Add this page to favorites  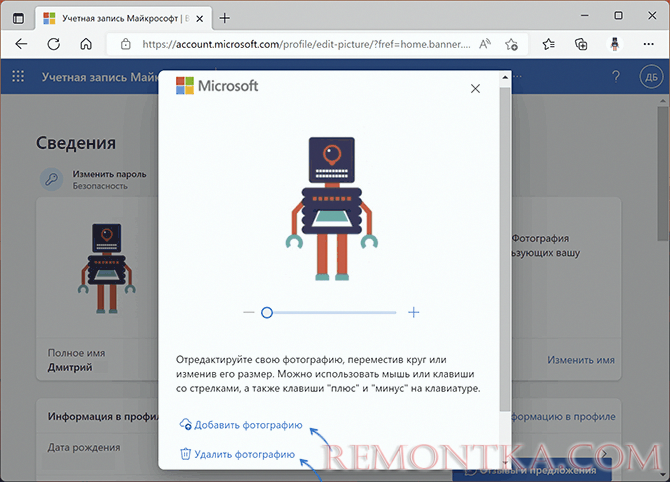511,44
